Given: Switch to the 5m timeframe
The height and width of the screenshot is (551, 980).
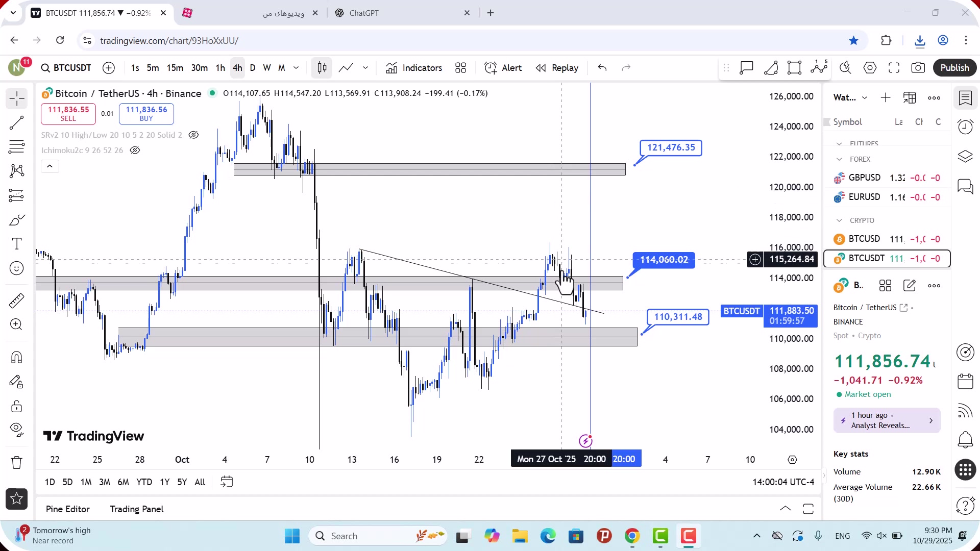Looking at the screenshot, I should click(153, 68).
